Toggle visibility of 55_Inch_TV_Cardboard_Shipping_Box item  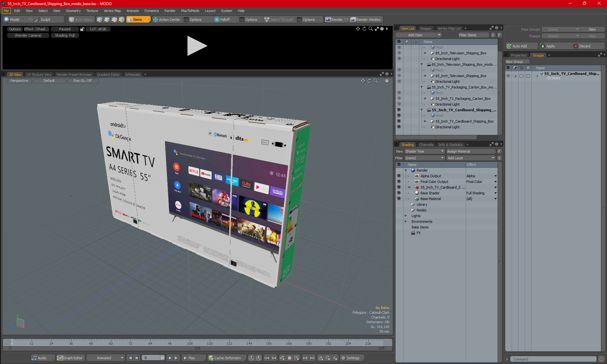tap(399, 121)
